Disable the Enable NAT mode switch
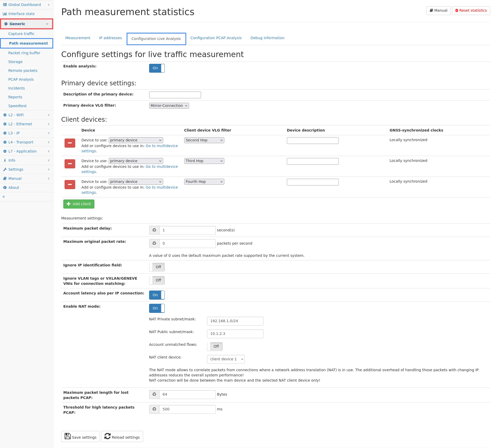498x448 pixels. [x=157, y=308]
